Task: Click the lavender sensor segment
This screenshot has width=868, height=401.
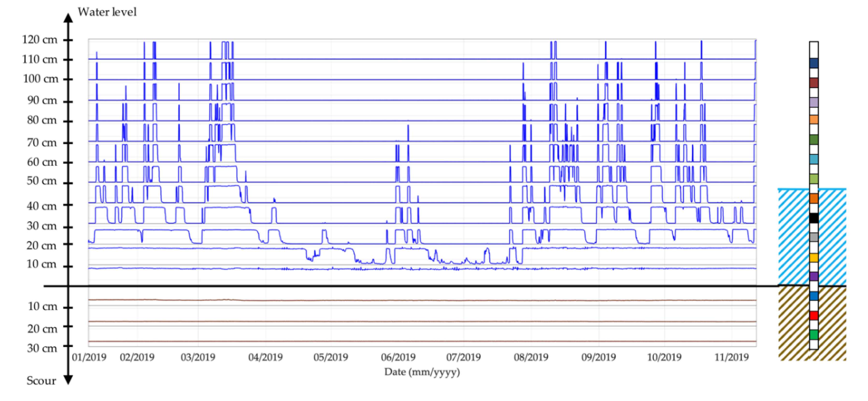Action: [x=813, y=102]
